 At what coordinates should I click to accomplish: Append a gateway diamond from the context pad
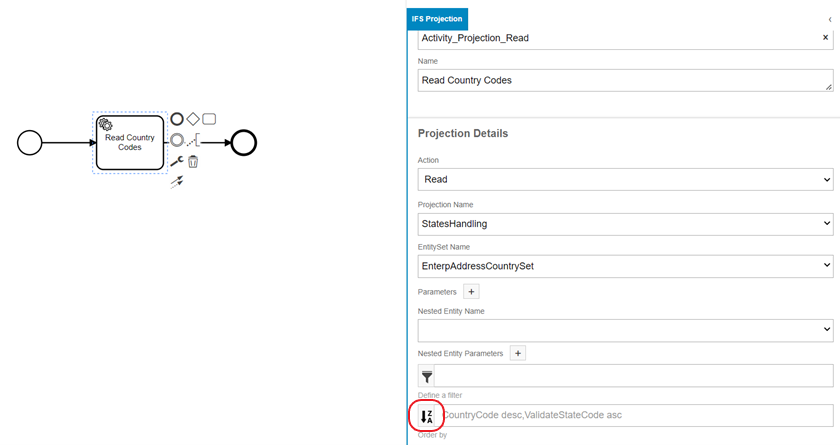[x=193, y=119]
